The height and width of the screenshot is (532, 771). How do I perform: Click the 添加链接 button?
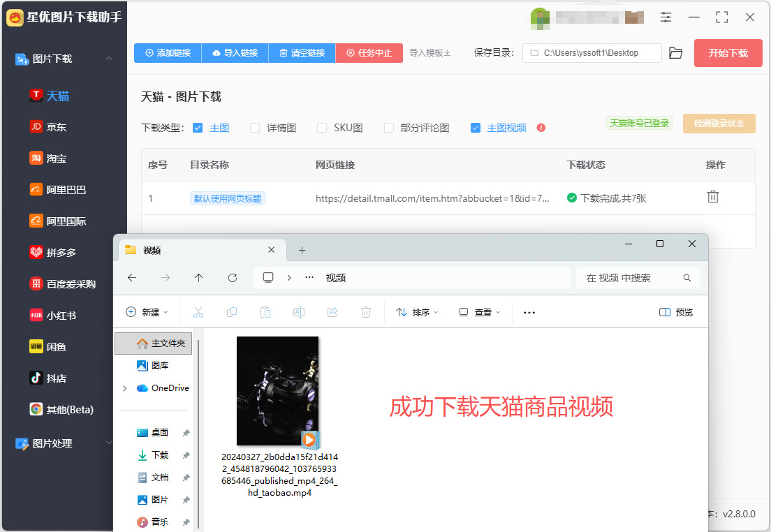pyautogui.click(x=168, y=52)
